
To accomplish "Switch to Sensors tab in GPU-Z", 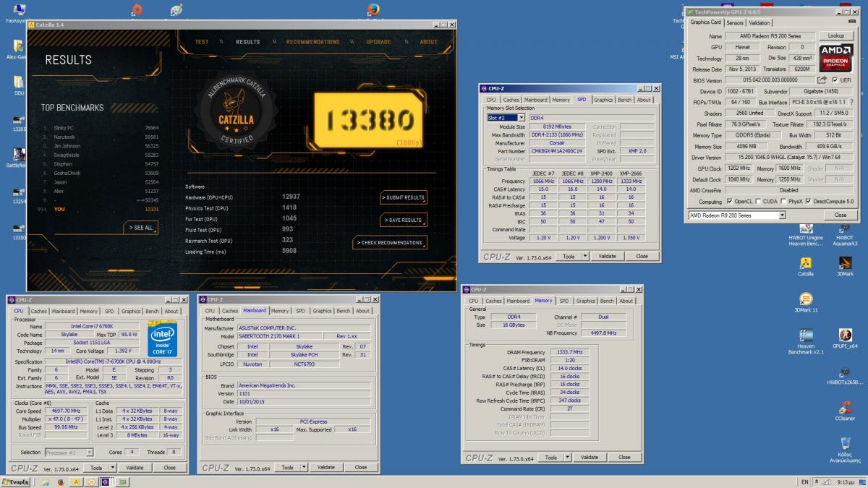I will point(735,22).
